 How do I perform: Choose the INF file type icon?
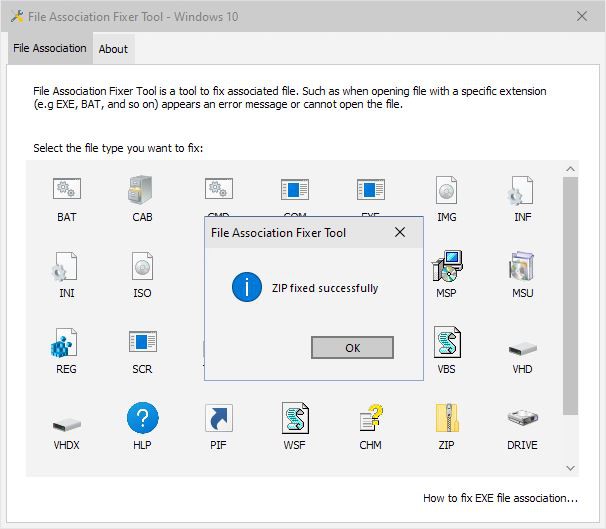click(x=522, y=190)
